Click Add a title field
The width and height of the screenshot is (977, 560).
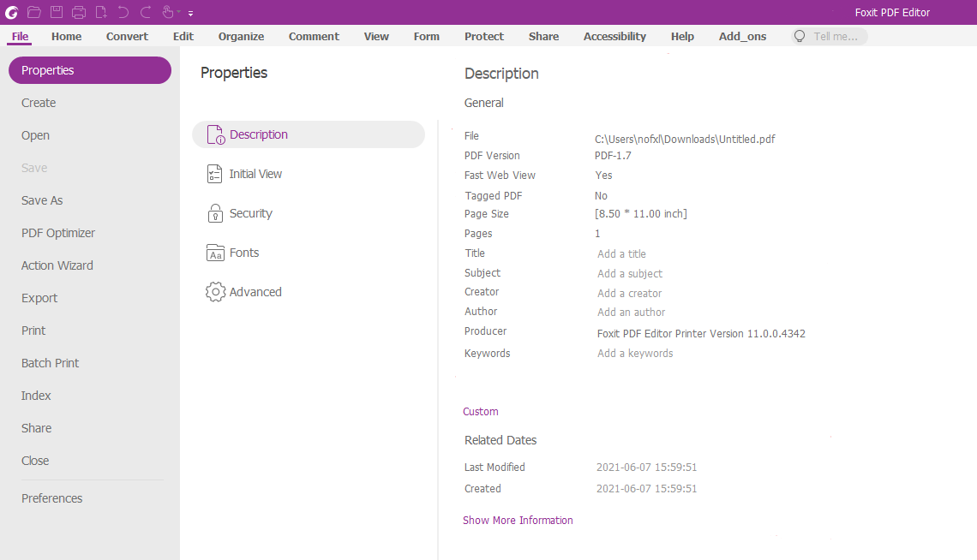point(621,253)
